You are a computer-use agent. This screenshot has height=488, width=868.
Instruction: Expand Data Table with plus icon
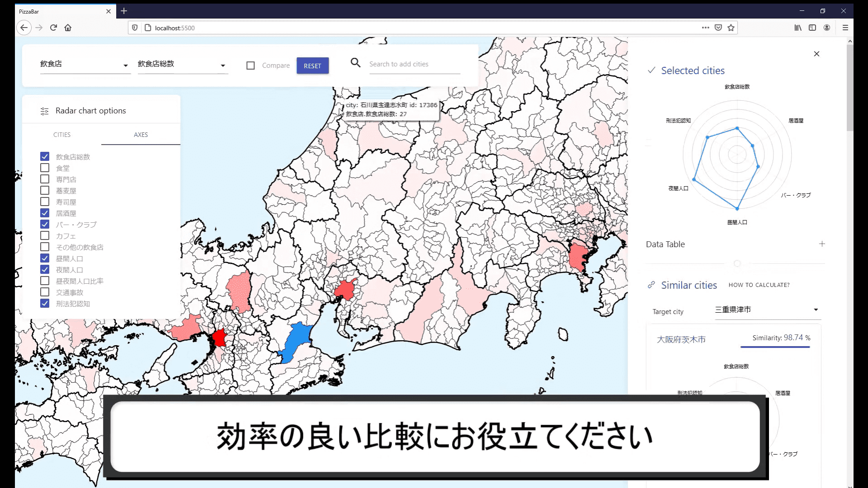click(822, 244)
